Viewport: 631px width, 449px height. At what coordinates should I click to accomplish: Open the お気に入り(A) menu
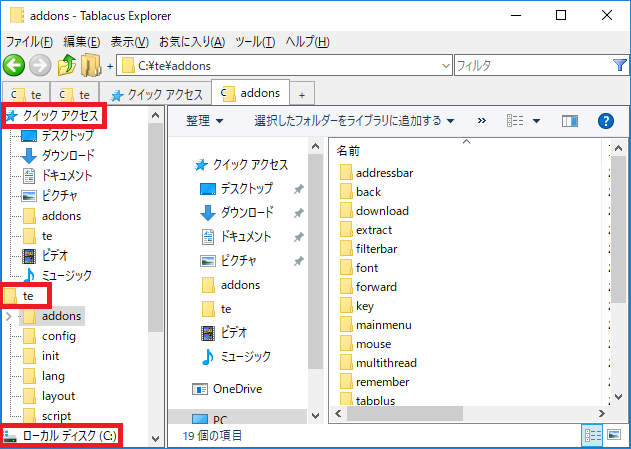coord(192,41)
